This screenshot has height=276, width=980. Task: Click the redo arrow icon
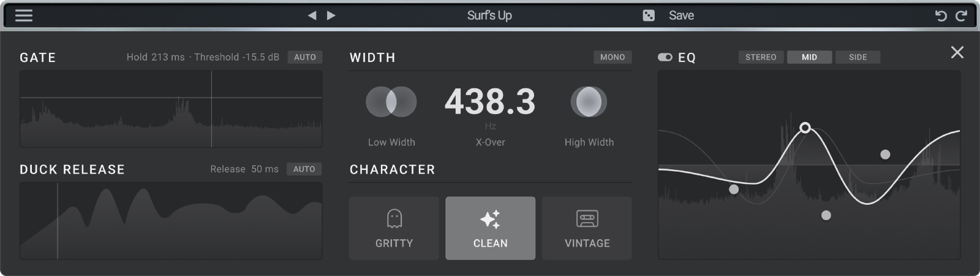click(961, 16)
